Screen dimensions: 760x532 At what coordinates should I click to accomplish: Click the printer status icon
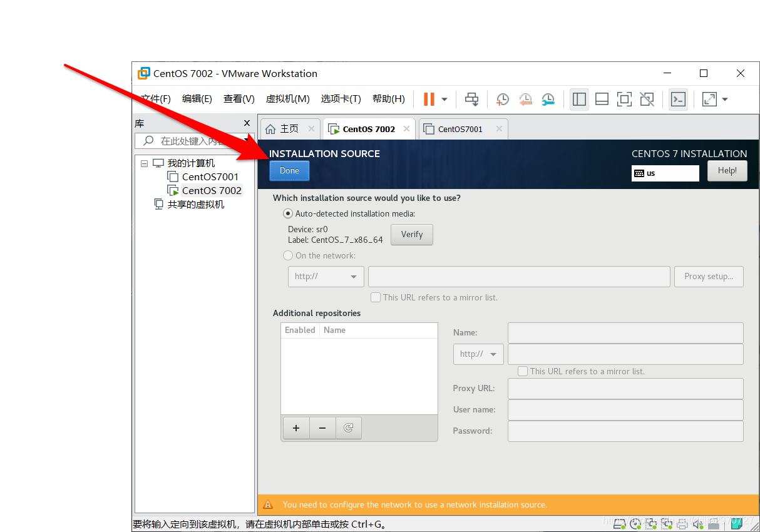click(x=682, y=523)
